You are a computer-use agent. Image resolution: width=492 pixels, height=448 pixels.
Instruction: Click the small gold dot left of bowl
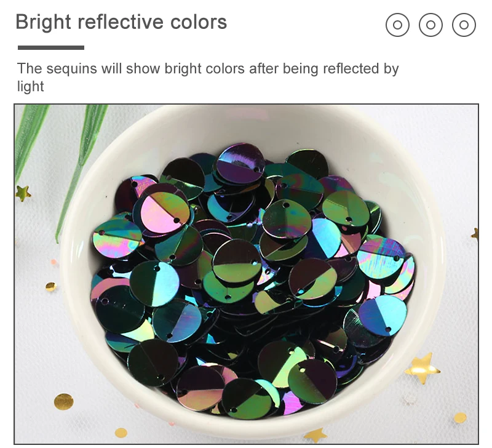click(x=50, y=287)
